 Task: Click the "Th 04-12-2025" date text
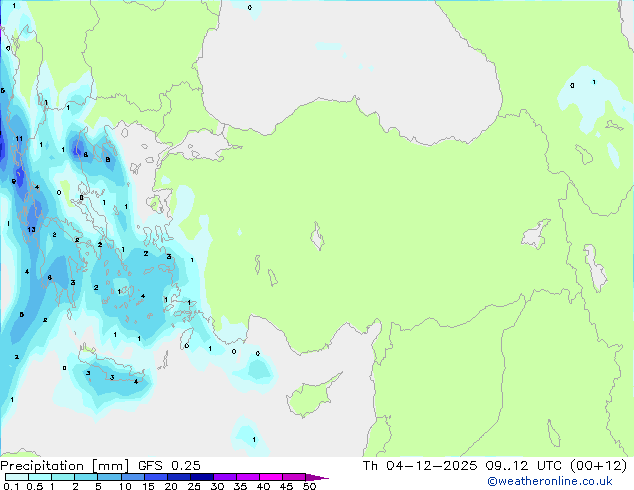tap(420, 466)
